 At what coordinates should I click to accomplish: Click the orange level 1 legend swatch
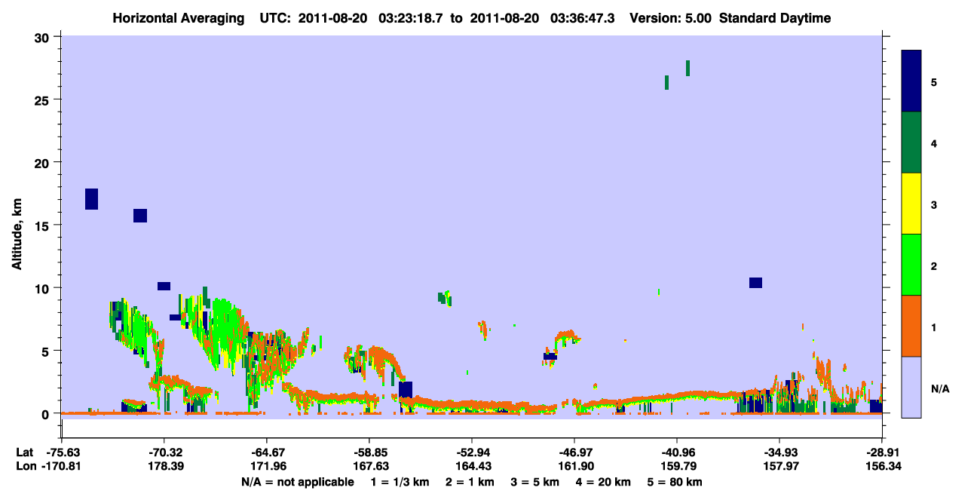point(911,326)
